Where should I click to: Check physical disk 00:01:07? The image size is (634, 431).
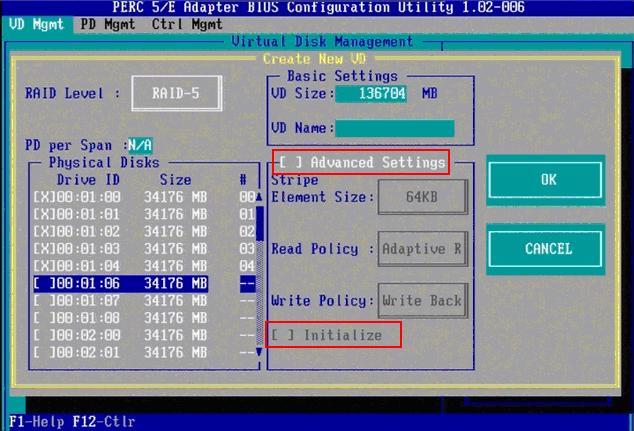click(x=44, y=301)
